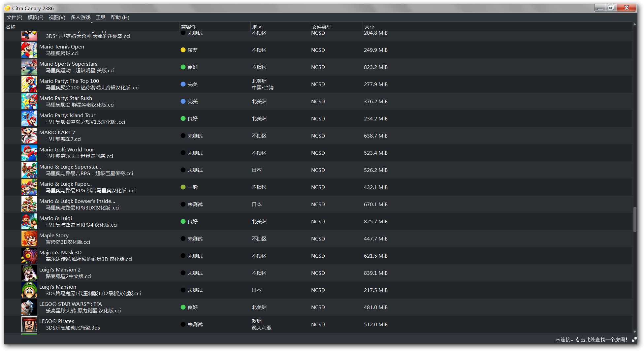The image size is (644, 351).
Task: Select the file name 马里奥赛车7.cci
Action: (63, 139)
